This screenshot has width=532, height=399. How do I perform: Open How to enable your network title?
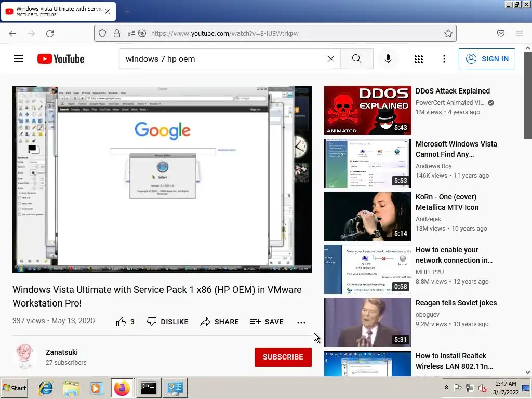pyautogui.click(x=454, y=255)
